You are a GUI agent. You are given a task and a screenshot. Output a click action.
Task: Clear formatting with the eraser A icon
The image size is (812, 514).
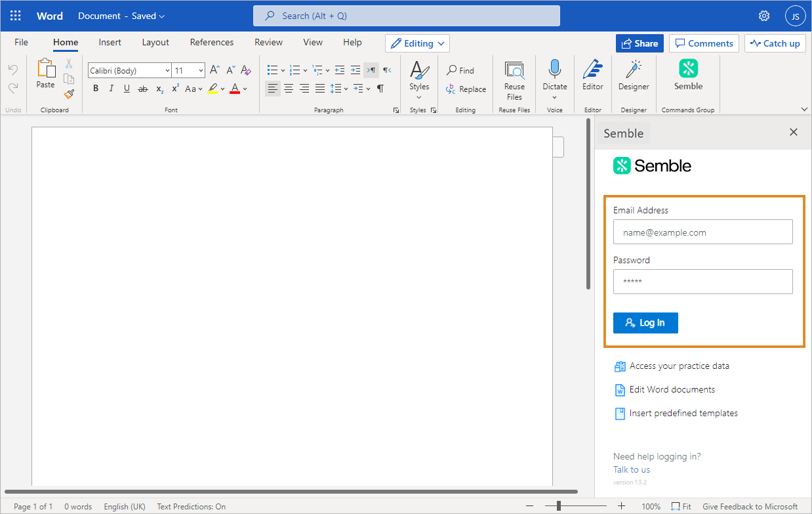tap(246, 70)
